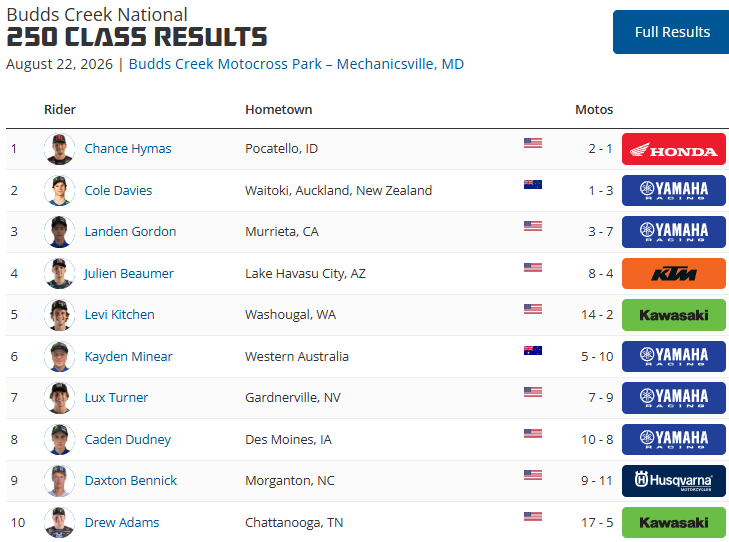Image resolution: width=729 pixels, height=542 pixels.
Task: Click Cole Davies' Yamaha Racing badge
Action: tap(674, 191)
